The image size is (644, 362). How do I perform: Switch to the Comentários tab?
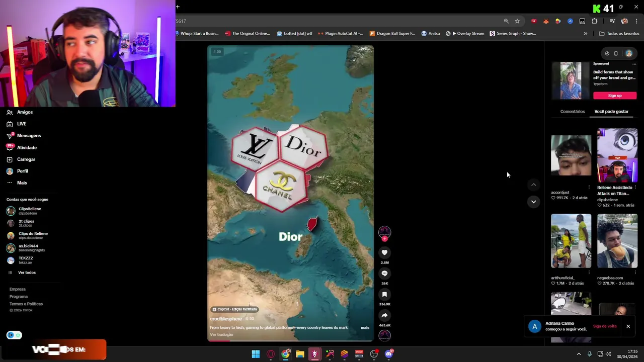573,112
